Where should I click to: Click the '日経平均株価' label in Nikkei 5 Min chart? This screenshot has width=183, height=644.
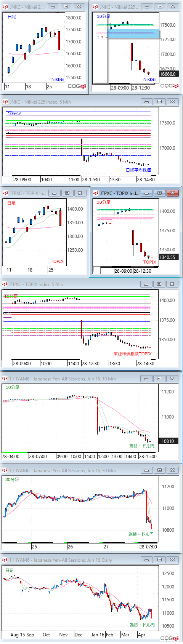[138, 170]
